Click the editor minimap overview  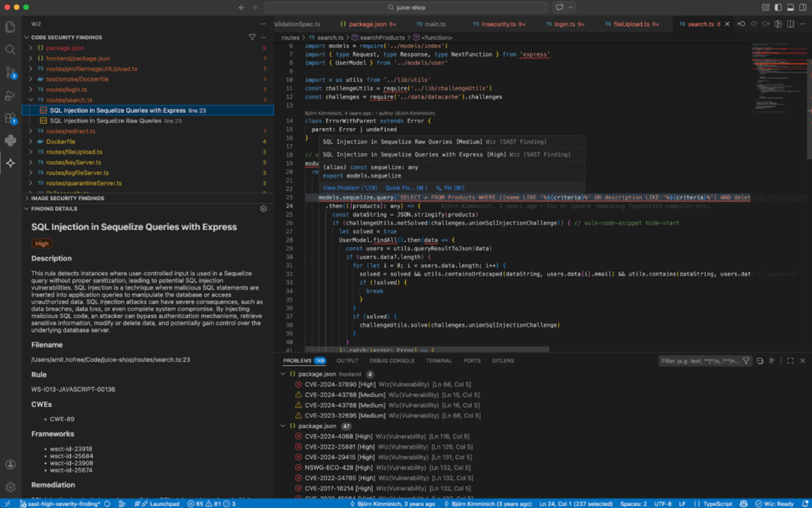click(x=779, y=78)
